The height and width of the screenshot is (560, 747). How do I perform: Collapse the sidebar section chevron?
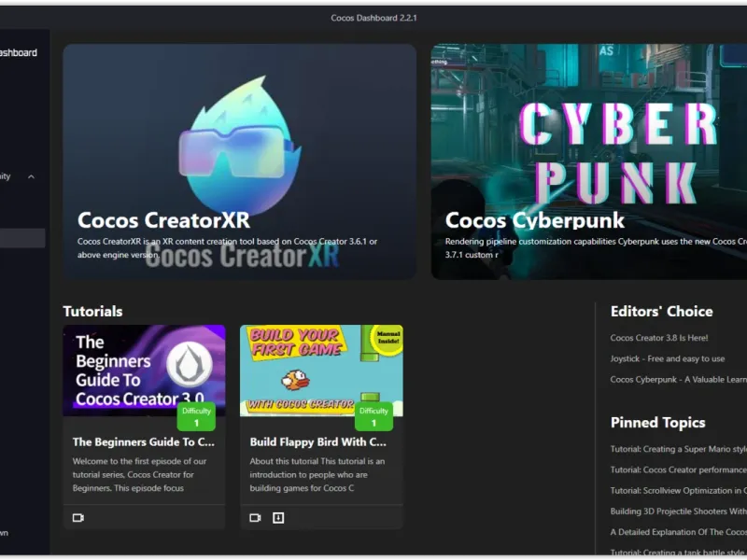(31, 176)
